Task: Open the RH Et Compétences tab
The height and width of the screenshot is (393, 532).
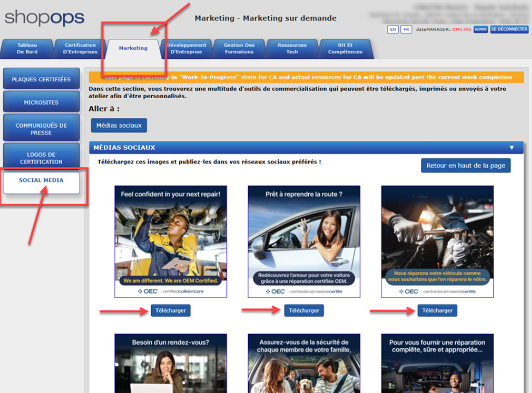Action: coord(345,49)
